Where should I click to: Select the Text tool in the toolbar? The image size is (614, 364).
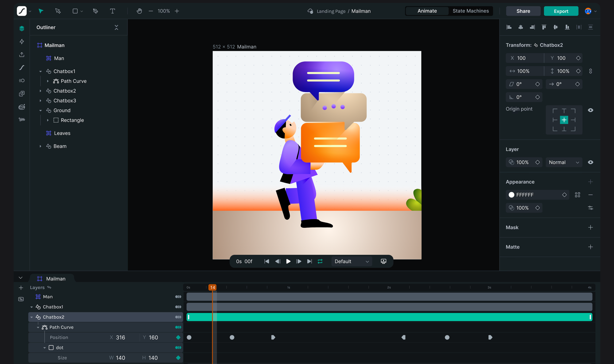point(112,11)
